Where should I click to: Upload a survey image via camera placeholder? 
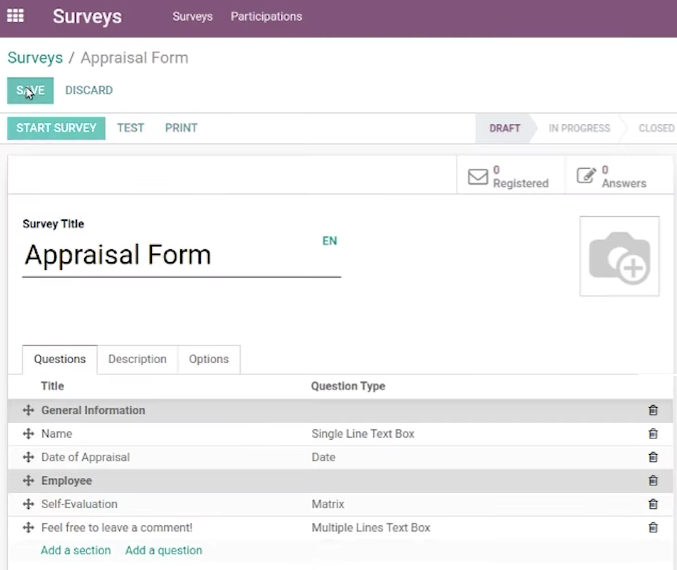click(x=620, y=256)
